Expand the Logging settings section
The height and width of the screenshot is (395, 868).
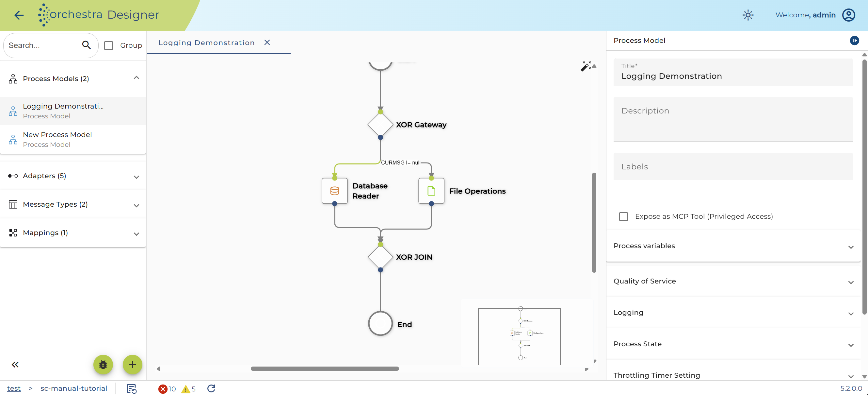[x=733, y=312]
